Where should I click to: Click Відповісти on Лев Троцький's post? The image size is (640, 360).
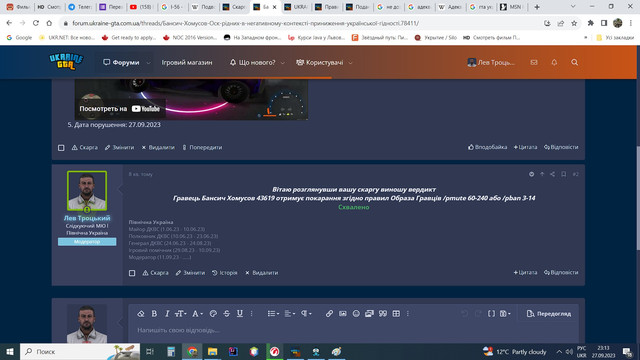pyautogui.click(x=561, y=272)
